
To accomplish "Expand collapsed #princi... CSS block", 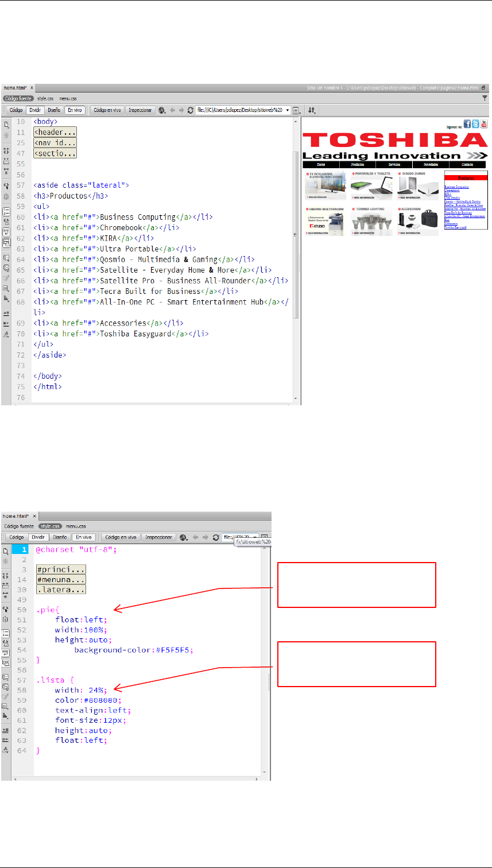I will 61,569.
